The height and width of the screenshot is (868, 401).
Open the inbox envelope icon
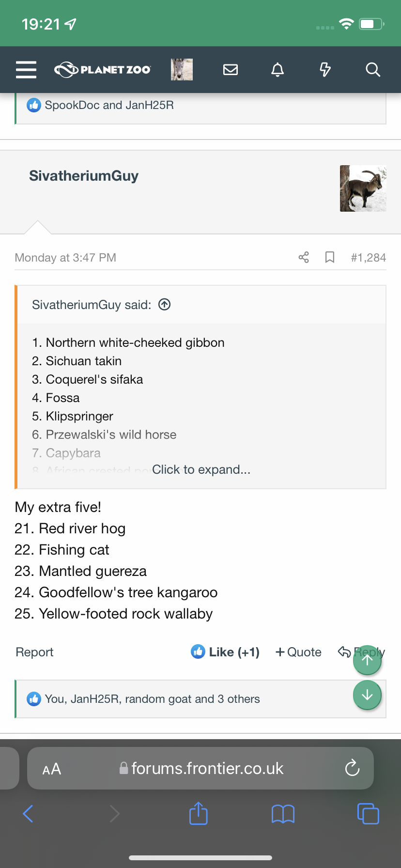point(231,70)
